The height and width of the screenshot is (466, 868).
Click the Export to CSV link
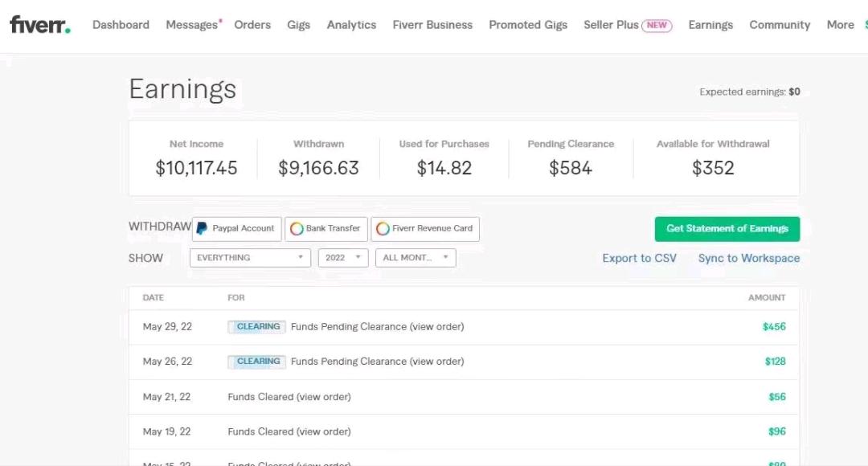coord(639,258)
